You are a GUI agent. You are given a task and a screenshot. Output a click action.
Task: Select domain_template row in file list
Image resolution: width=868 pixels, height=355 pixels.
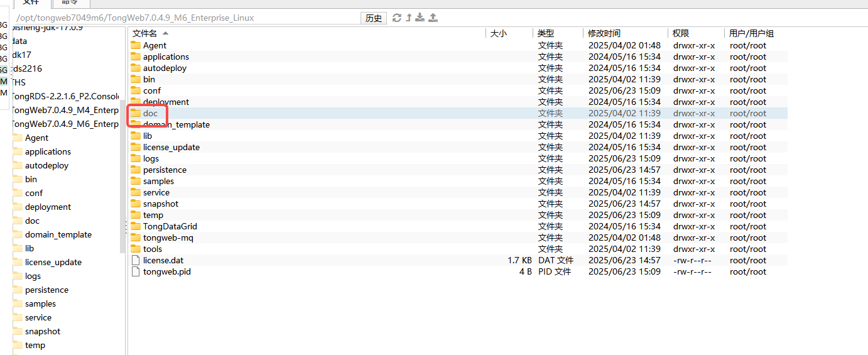pos(458,124)
